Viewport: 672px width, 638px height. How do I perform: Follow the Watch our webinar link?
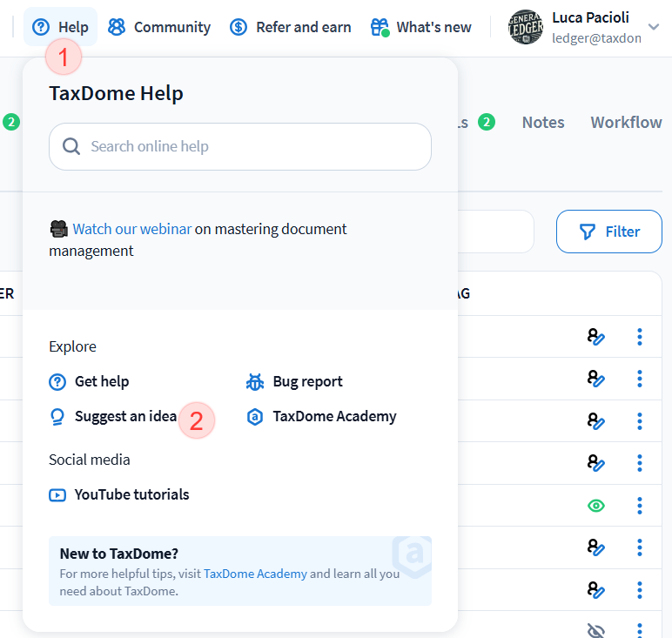click(131, 229)
